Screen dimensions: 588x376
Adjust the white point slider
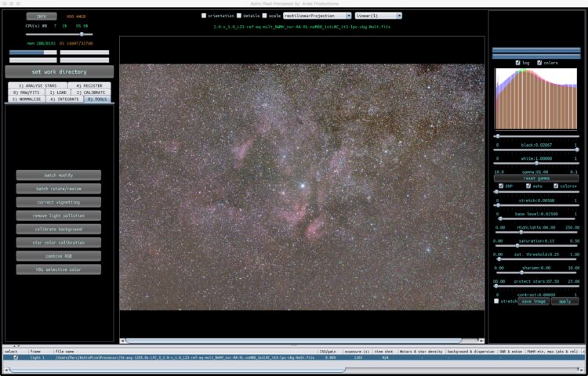536,150
